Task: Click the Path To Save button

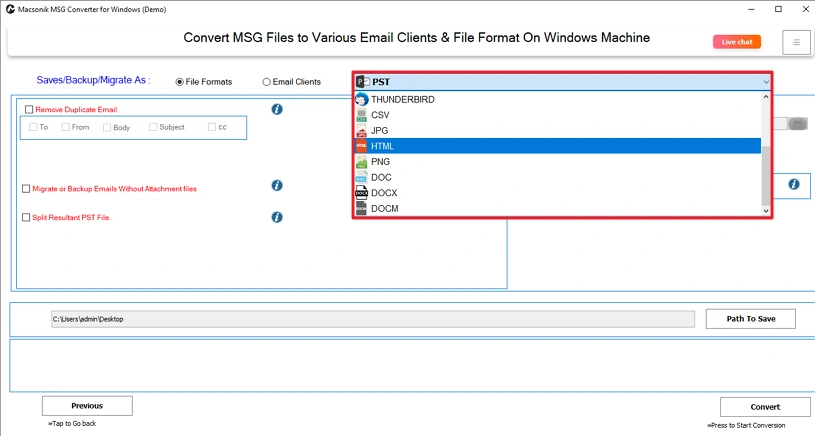Action: point(750,319)
